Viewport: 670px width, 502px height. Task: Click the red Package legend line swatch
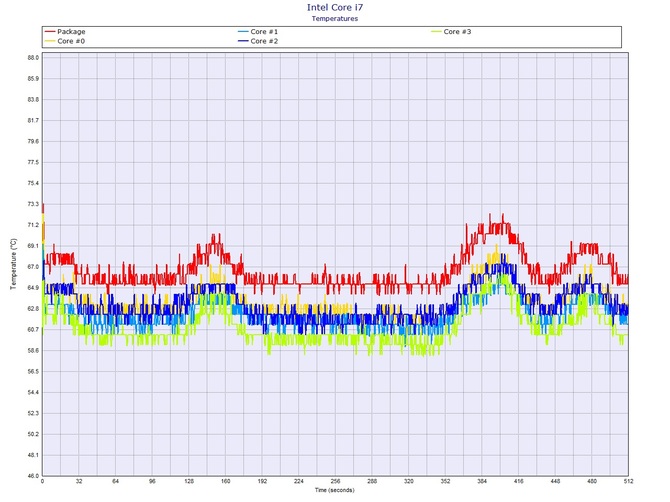(x=50, y=32)
